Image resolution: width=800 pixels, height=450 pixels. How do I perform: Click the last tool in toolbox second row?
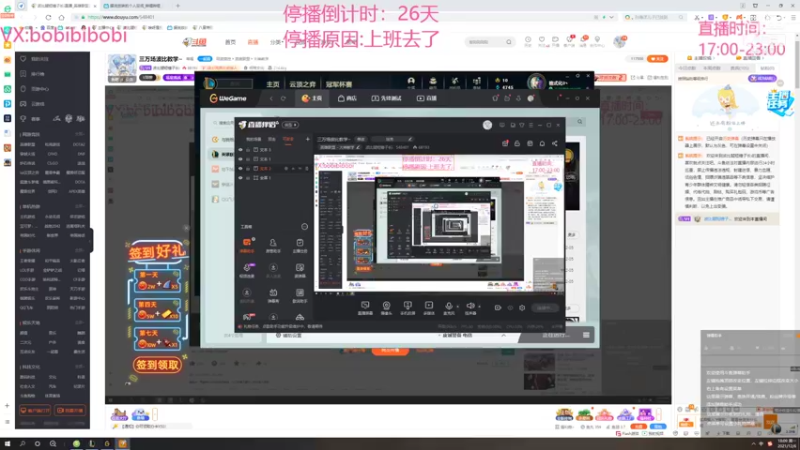pyautogui.click(x=300, y=269)
